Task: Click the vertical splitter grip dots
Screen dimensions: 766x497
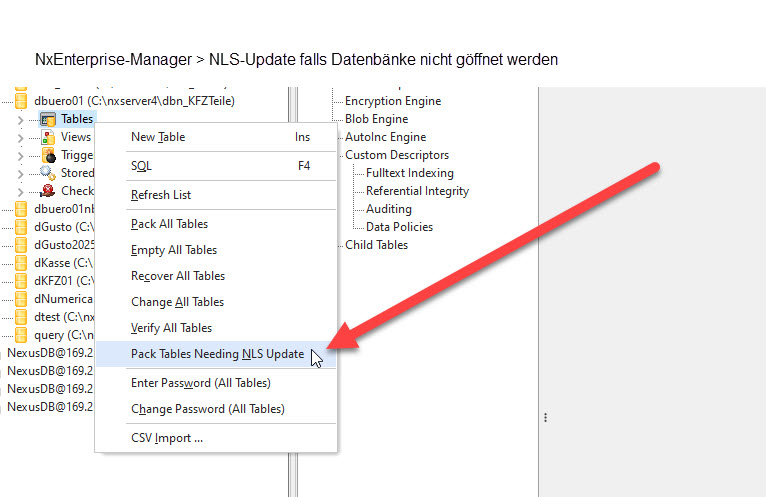Action: pos(545,418)
